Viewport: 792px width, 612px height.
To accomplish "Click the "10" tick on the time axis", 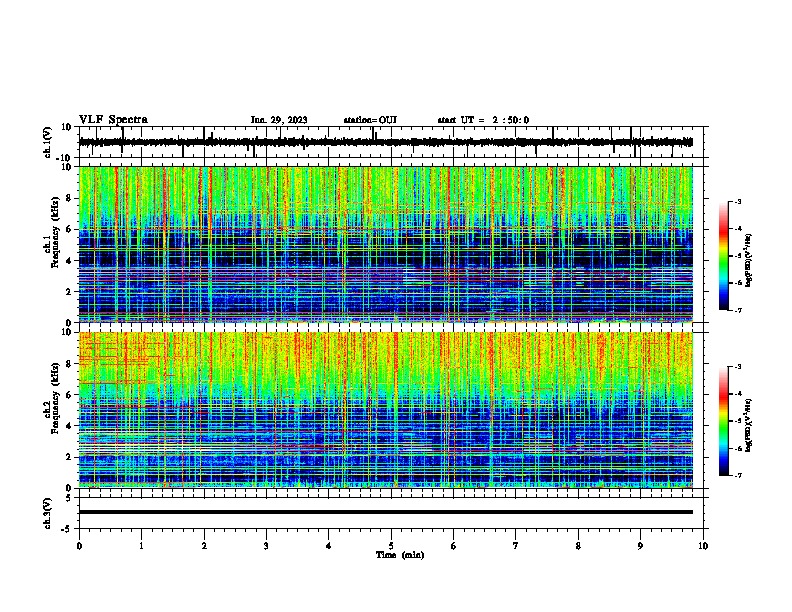I will click(703, 546).
